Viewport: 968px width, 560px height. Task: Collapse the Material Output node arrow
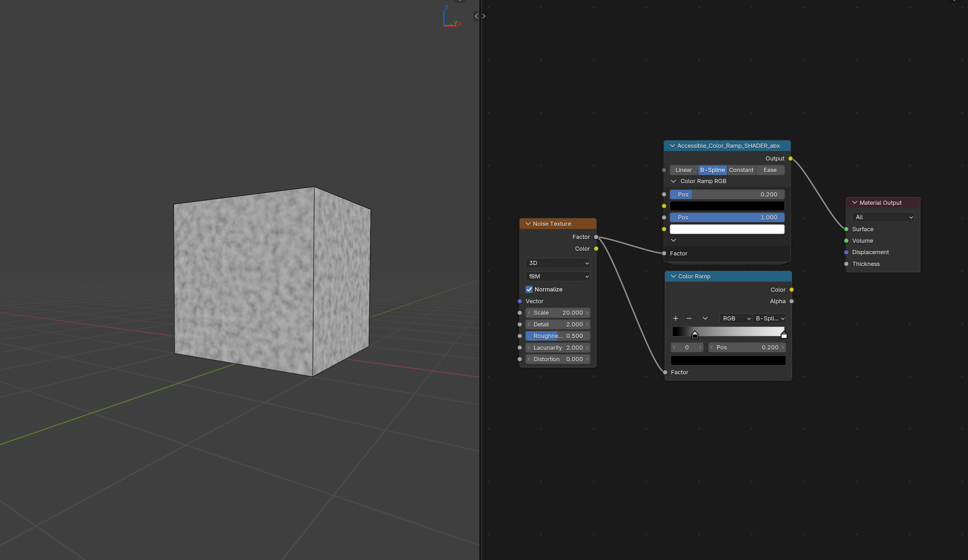(854, 202)
